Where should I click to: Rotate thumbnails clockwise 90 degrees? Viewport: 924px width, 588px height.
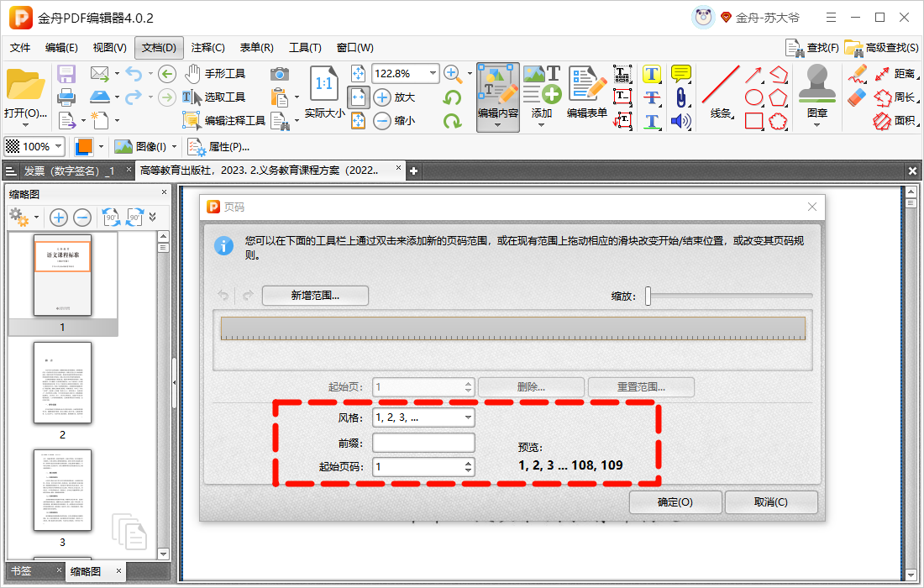(x=135, y=218)
